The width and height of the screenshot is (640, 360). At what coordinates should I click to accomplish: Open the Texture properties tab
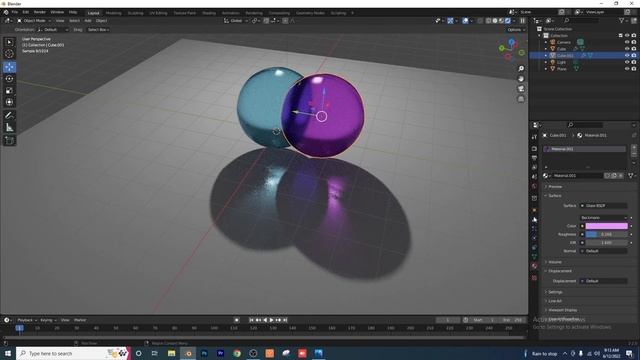[534, 278]
